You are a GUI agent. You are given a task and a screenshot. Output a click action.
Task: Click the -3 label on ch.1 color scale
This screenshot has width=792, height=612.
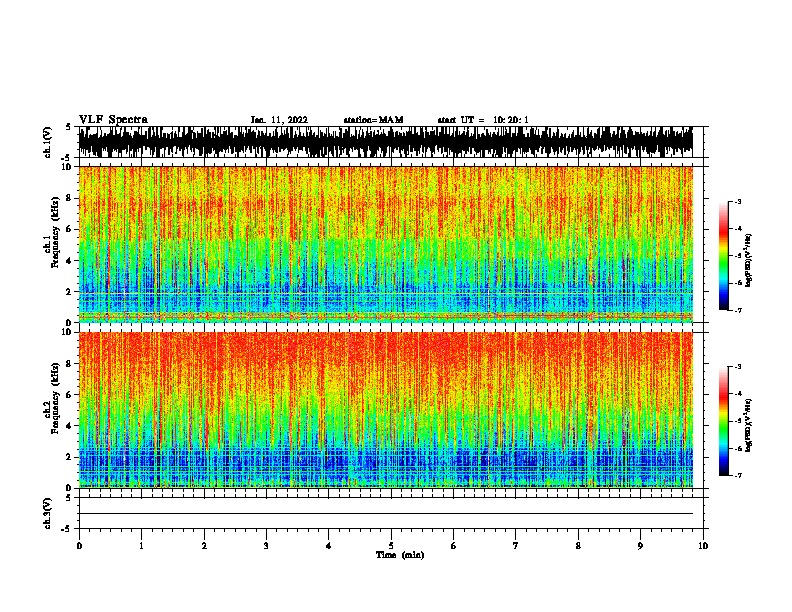[737, 201]
